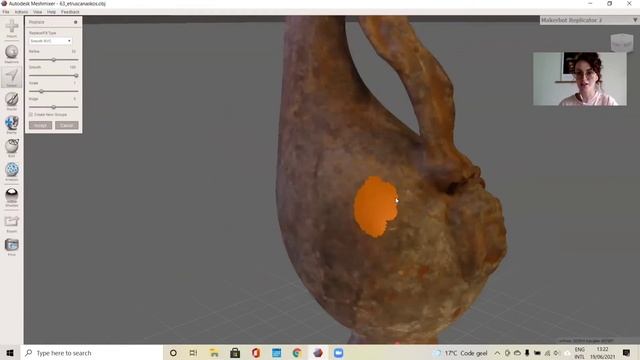Open the Import tool in Meshmixer sidebar
The height and width of the screenshot is (360, 640).
(11, 28)
